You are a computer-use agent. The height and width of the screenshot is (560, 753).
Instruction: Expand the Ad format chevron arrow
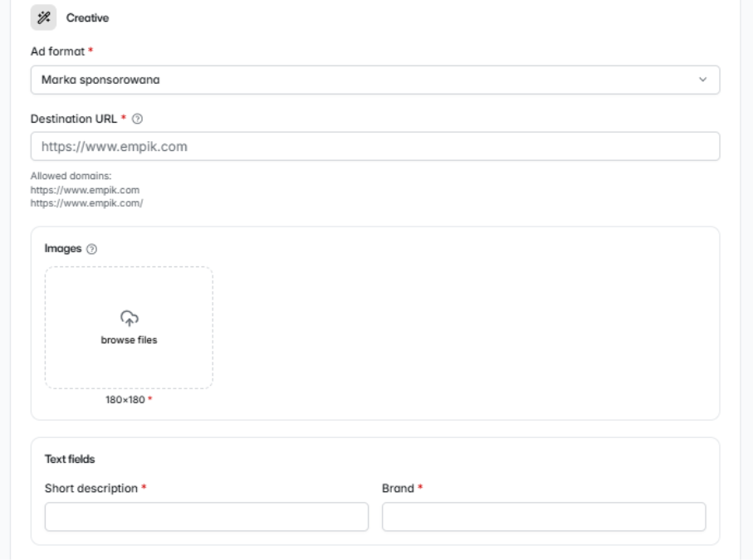(702, 80)
